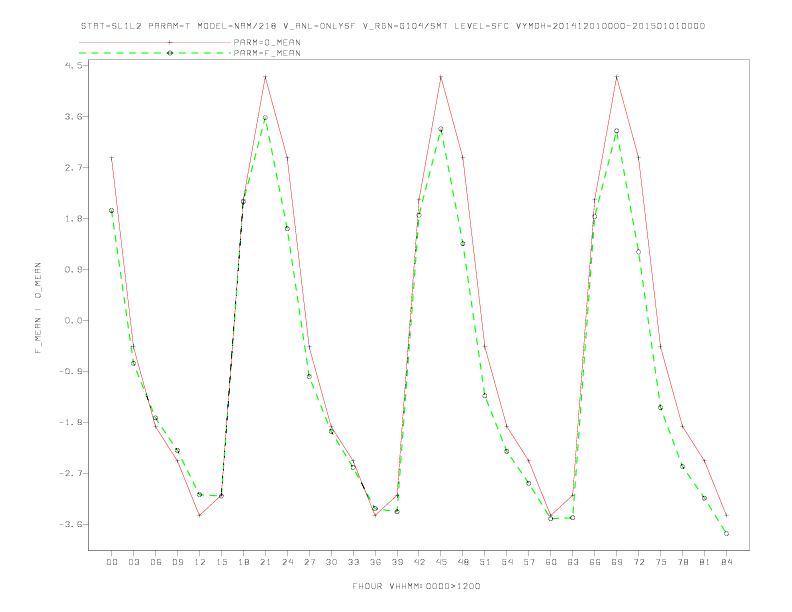Click the 24 forecast hour tick label

(x=287, y=562)
